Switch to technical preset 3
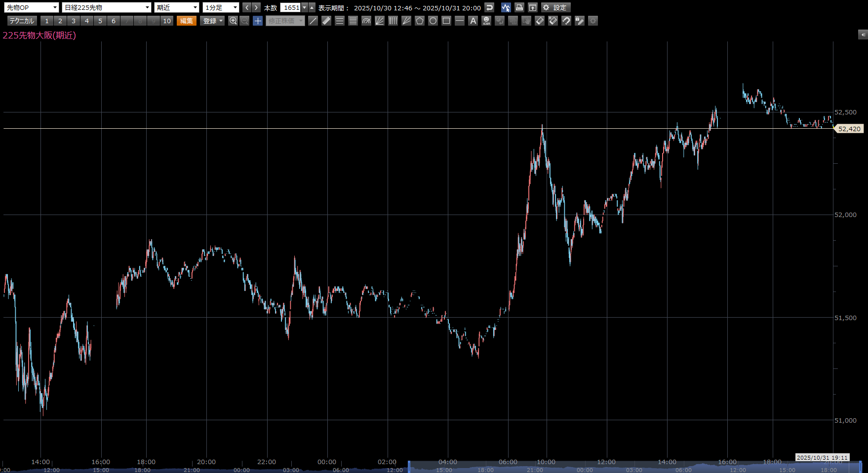The width and height of the screenshot is (868, 473). click(74, 21)
